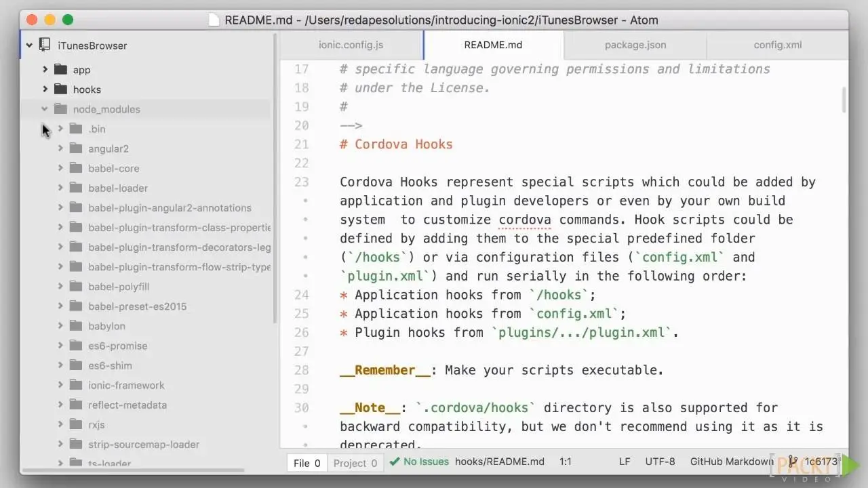The height and width of the screenshot is (488, 868).
Task: Click the File 0 linter scope button
Action: (307, 463)
